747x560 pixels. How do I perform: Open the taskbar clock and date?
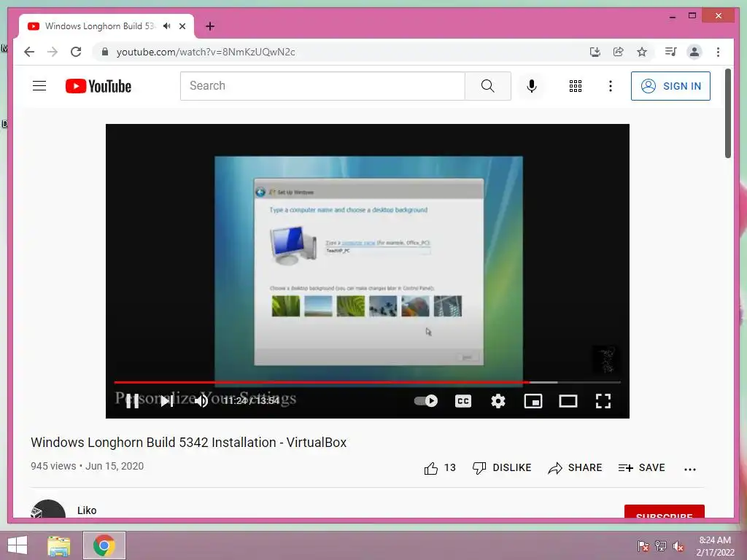(715, 546)
